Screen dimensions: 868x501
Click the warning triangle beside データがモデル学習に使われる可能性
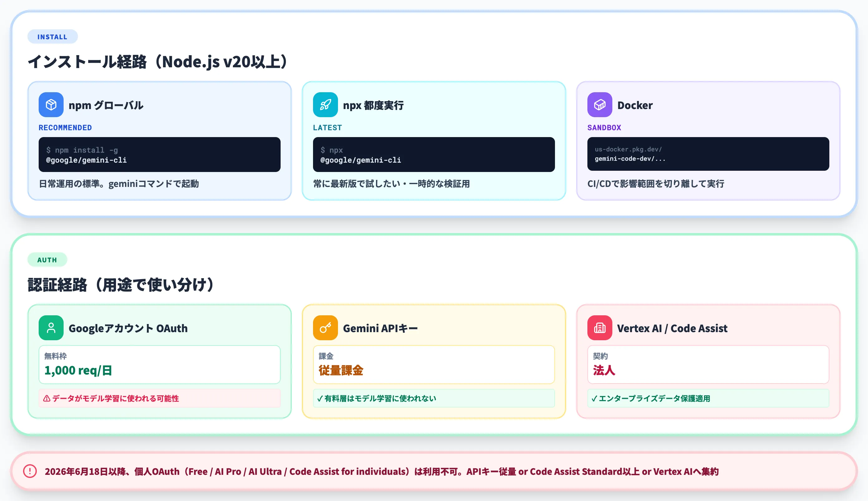[x=47, y=398]
